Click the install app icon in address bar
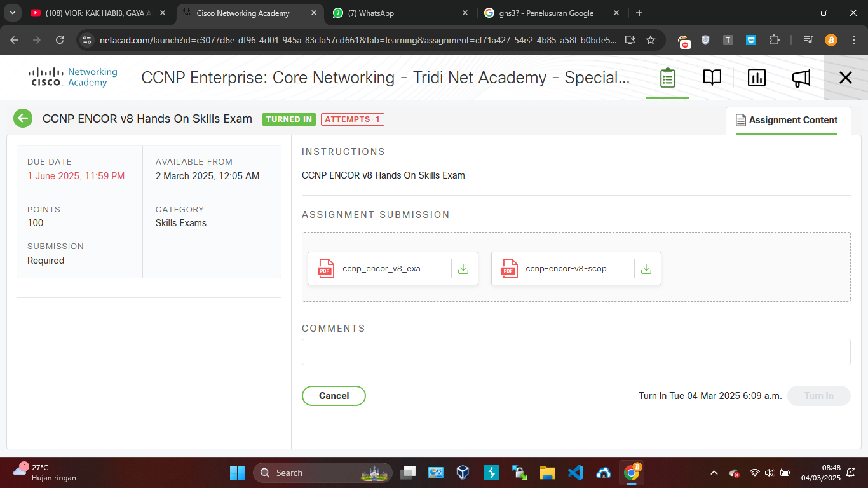Viewport: 868px width, 488px height. pos(630,40)
